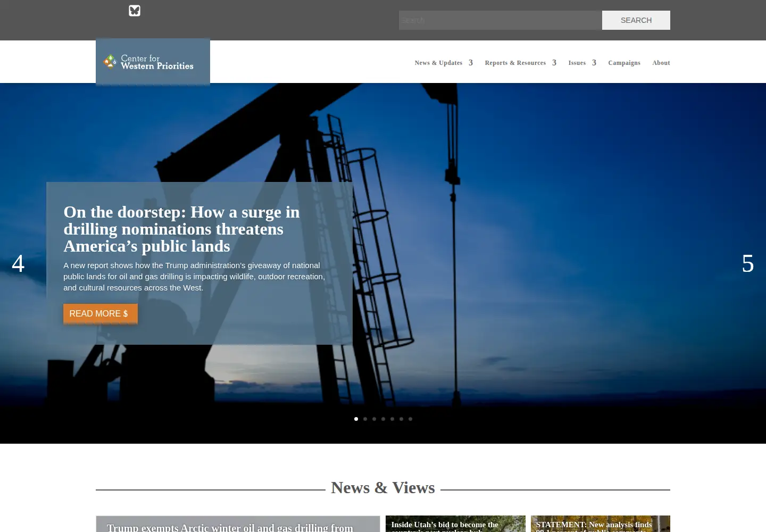Select the fifth slider pagination dot
Viewport: 766px width, 532px height.
pyautogui.click(x=392, y=419)
